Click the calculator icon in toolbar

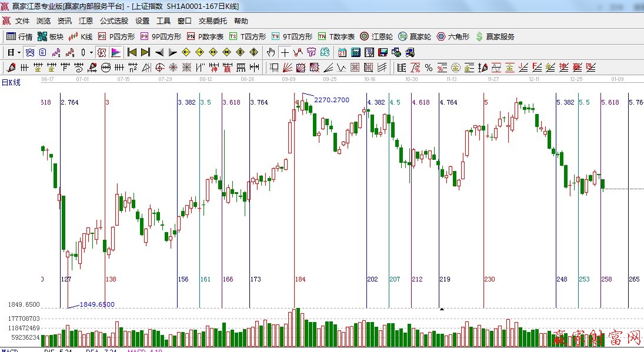(355, 52)
